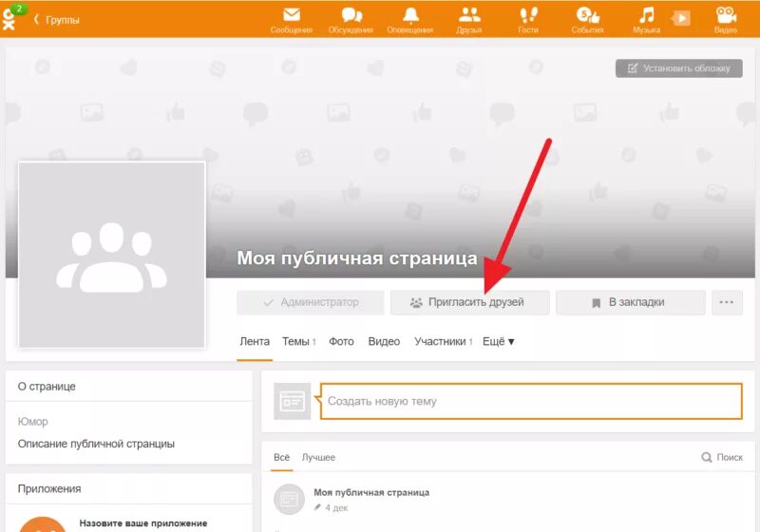Click Описание публичной страницы text
This screenshot has height=532, width=760.
[96, 444]
